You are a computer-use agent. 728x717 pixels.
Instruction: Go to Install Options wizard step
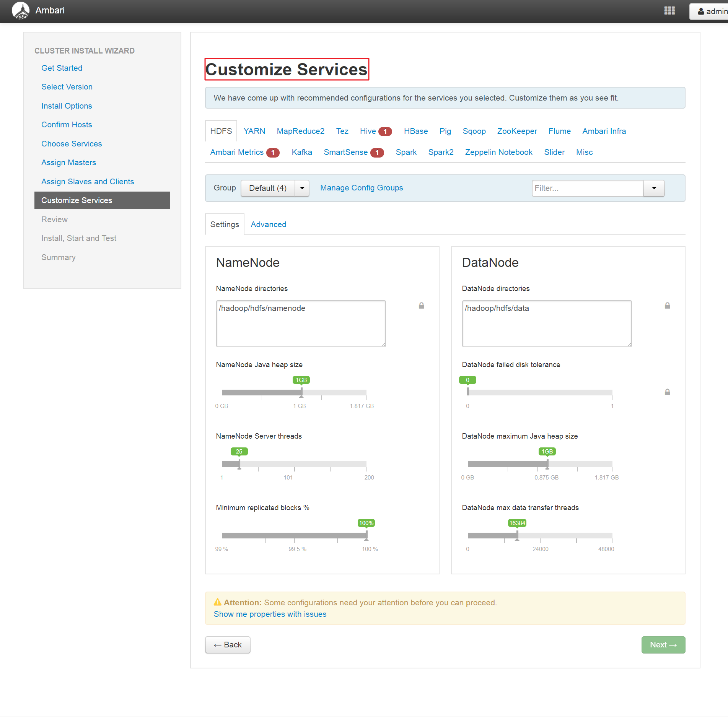(67, 106)
